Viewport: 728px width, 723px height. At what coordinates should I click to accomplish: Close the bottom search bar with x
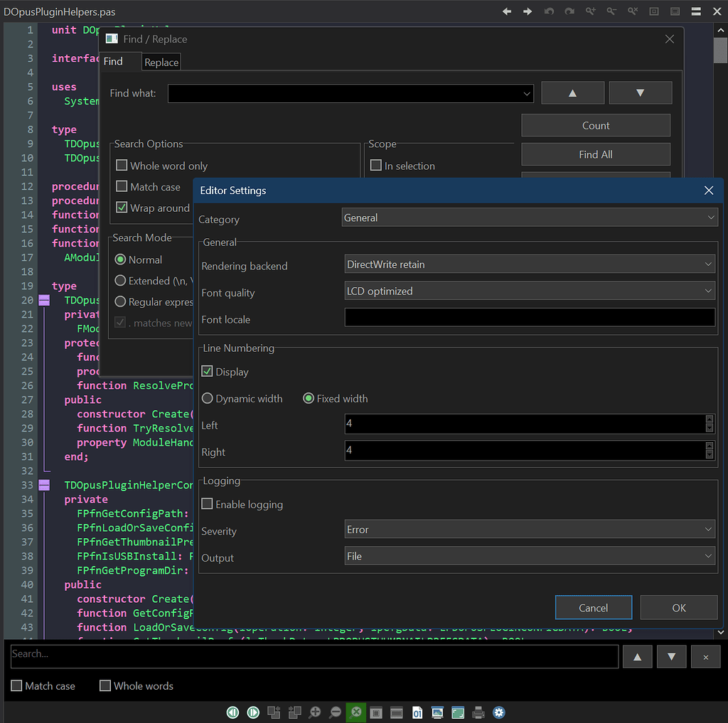tap(706, 657)
